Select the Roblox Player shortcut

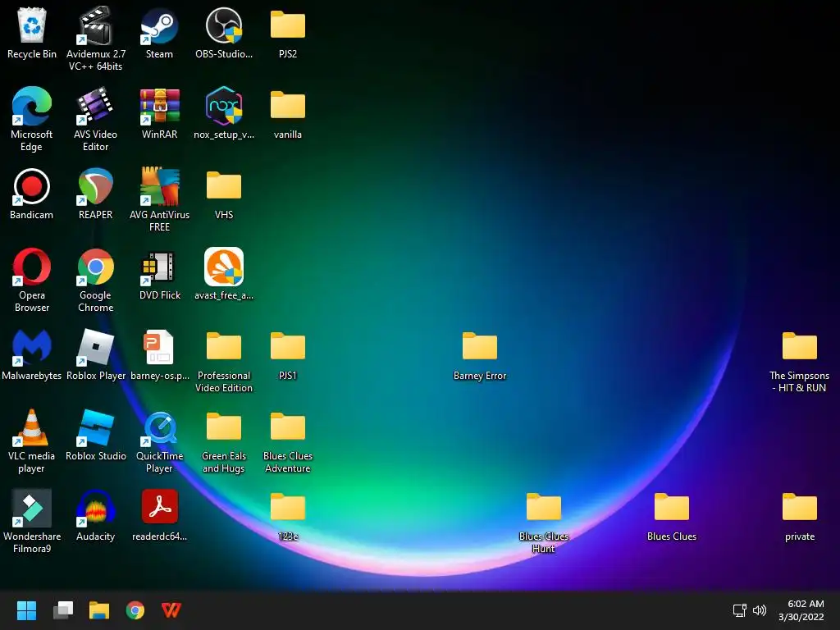(x=95, y=347)
